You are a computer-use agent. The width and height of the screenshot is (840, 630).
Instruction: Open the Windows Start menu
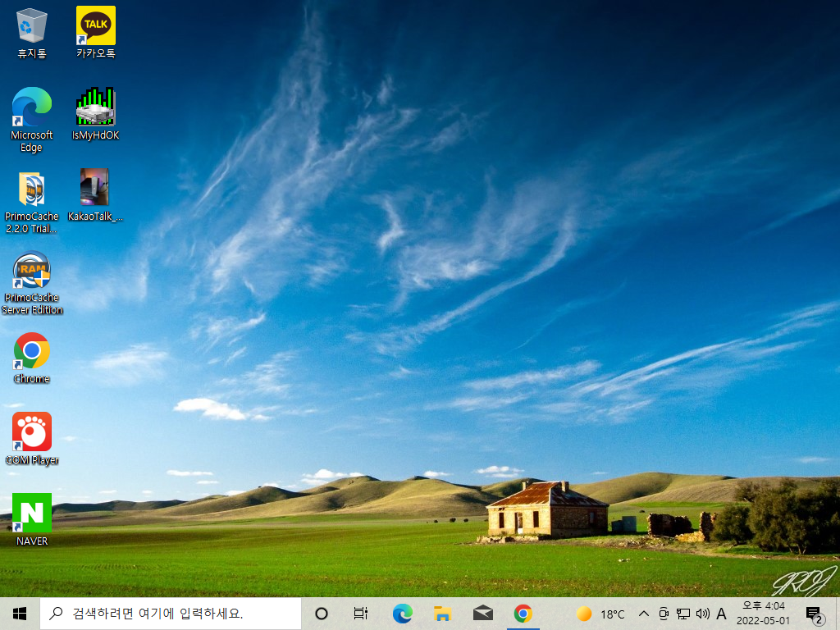point(20,614)
